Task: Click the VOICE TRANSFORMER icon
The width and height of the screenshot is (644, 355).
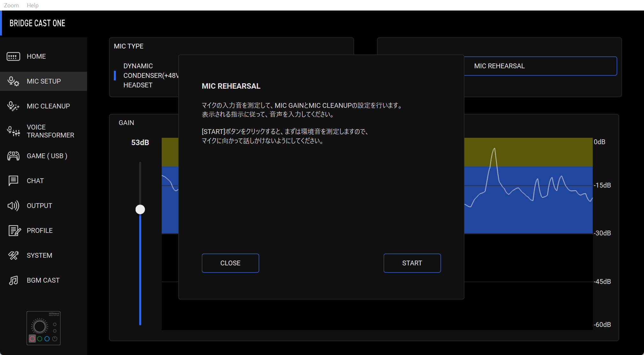Action: (x=13, y=131)
